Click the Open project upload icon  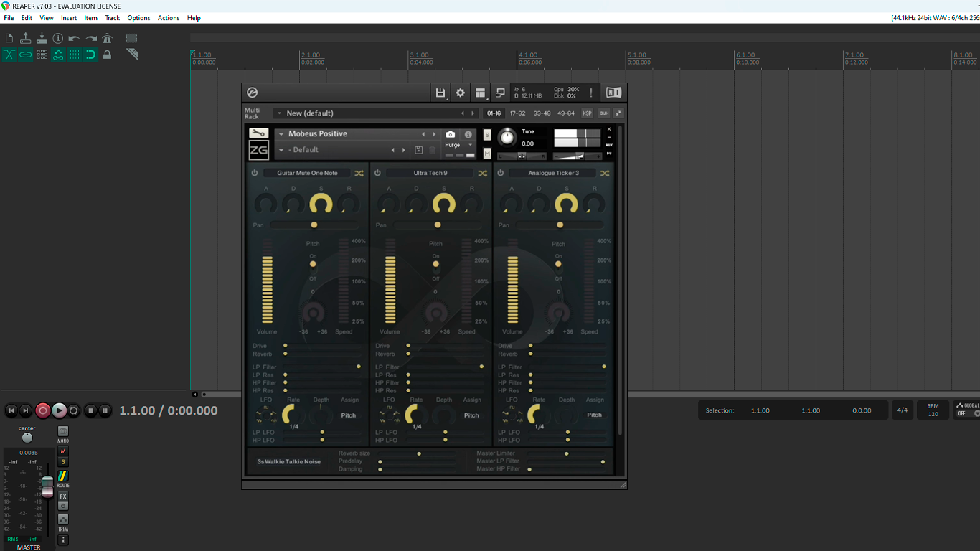pyautogui.click(x=26, y=38)
